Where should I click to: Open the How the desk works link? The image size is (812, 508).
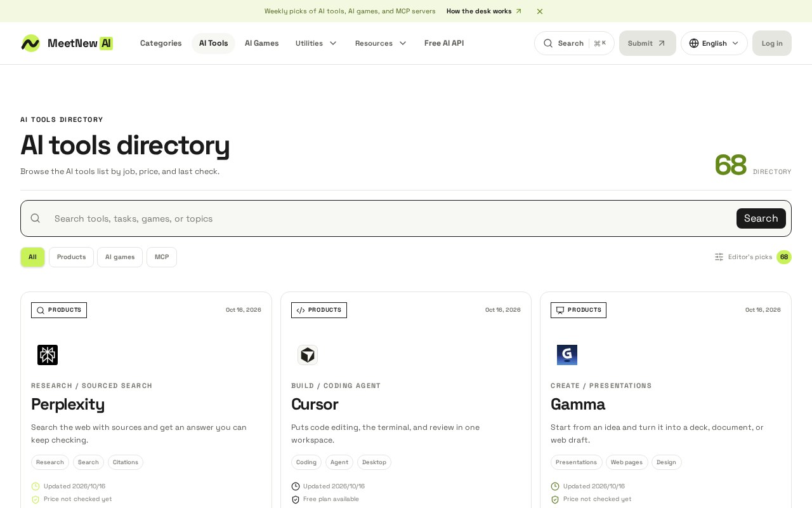[484, 11]
